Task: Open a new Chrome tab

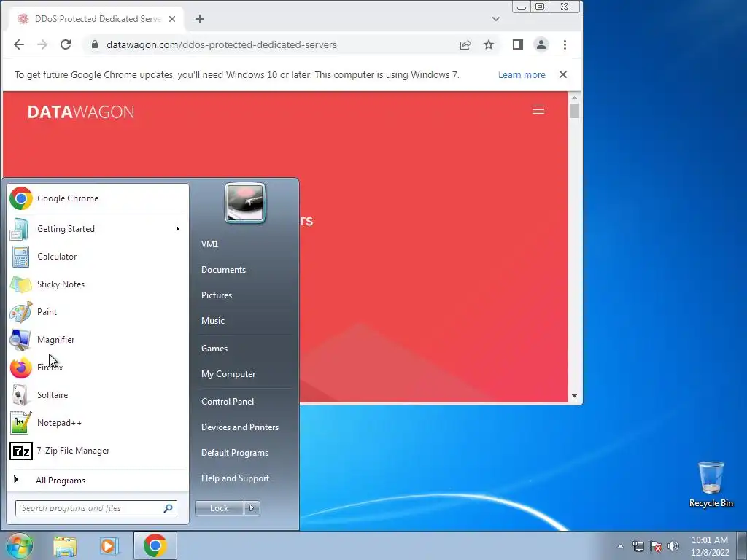Action: 200,19
